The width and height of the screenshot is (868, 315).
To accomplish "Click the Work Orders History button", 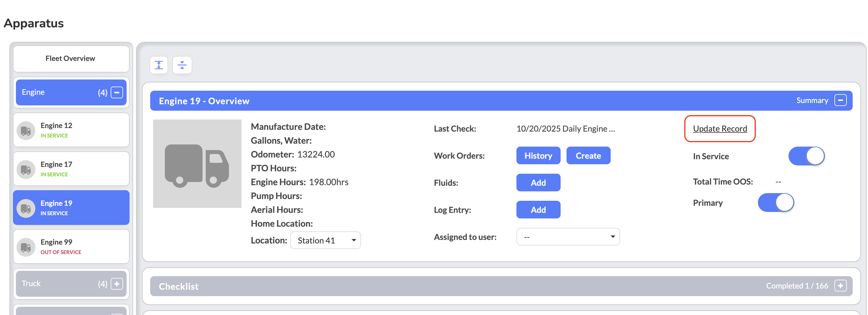I will point(538,156).
